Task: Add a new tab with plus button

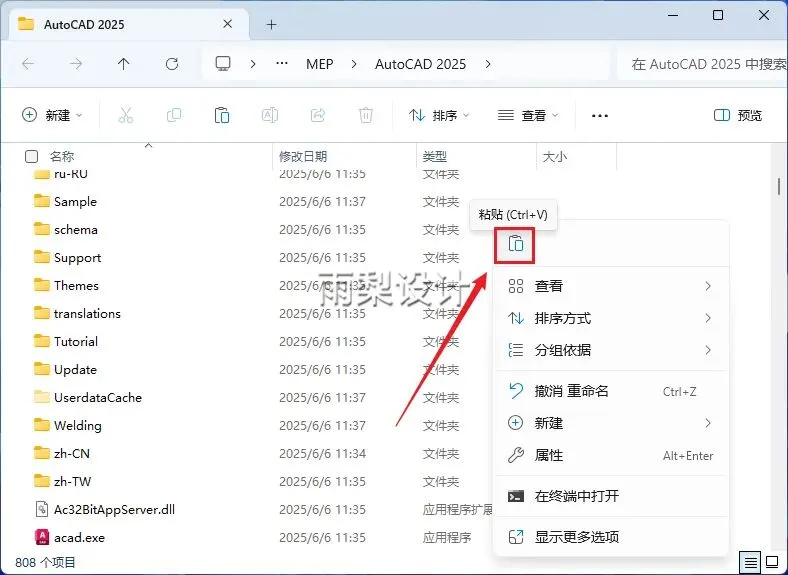Action: pos(271,24)
